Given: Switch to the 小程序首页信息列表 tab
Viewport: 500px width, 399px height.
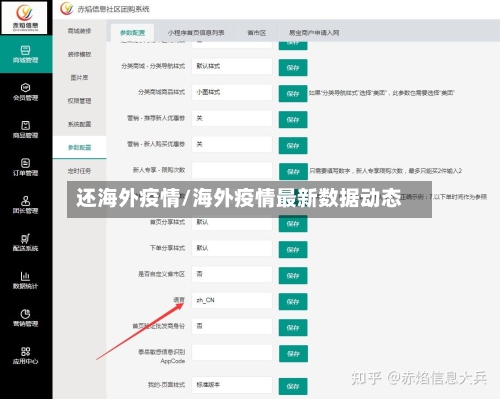Looking at the screenshot, I should click(196, 33).
